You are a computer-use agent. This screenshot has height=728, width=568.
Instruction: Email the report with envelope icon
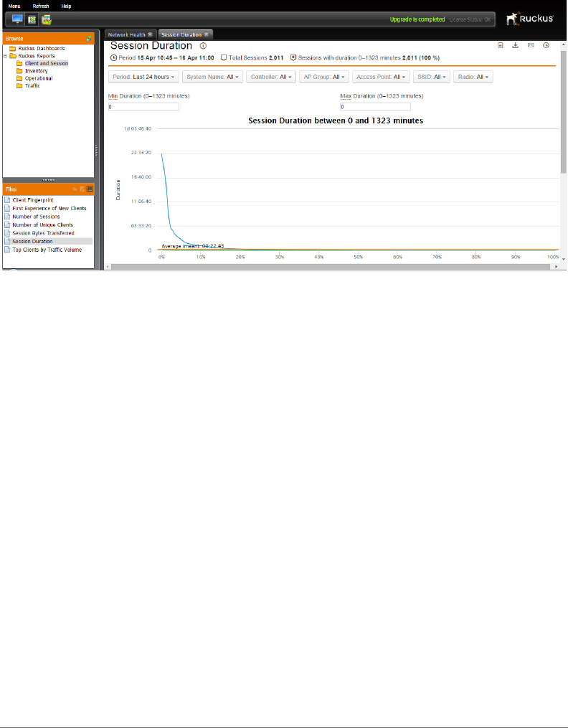click(531, 45)
